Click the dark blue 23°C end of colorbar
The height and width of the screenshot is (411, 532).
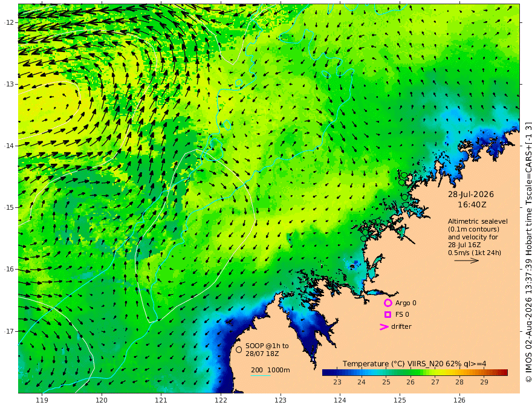(x=326, y=373)
